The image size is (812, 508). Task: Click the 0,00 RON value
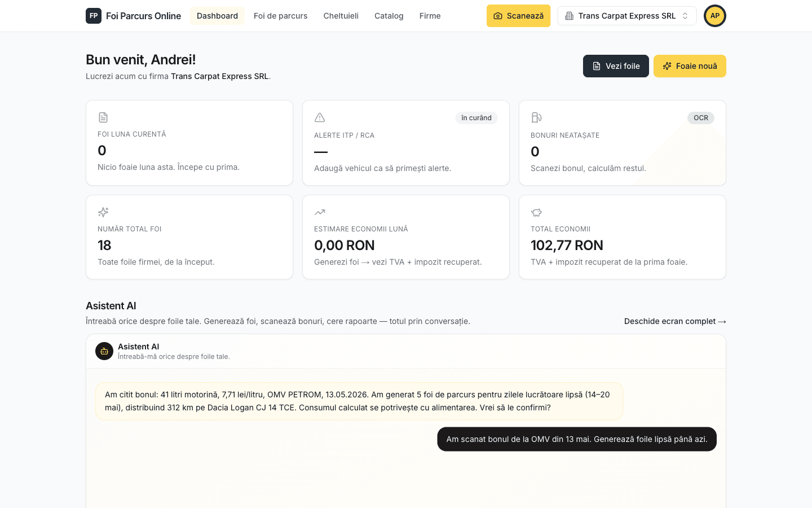345,246
